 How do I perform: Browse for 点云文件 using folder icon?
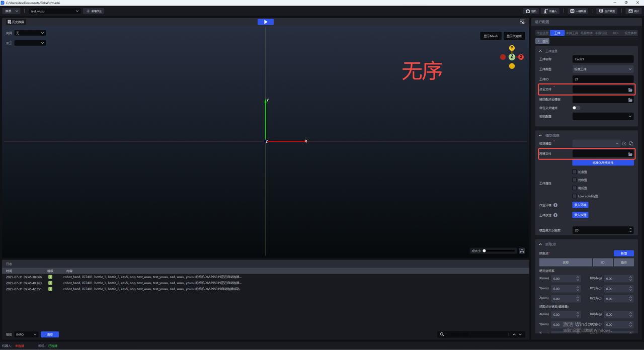click(x=630, y=90)
